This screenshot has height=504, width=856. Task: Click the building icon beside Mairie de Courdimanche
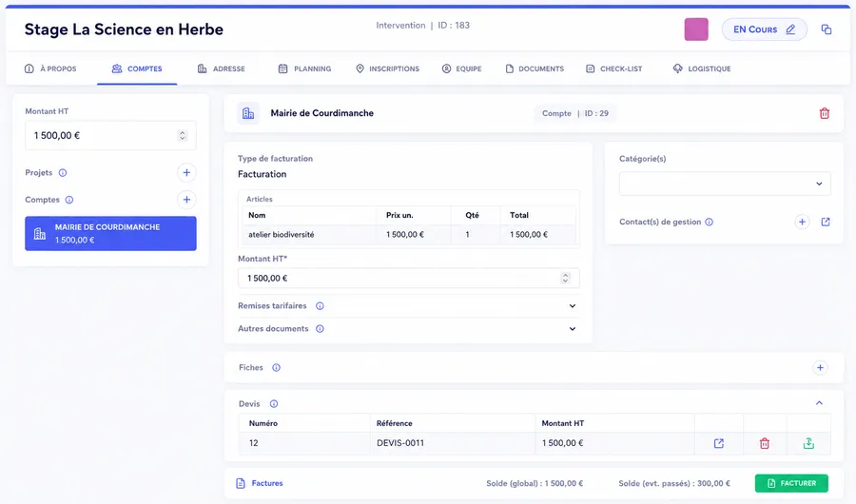[248, 113]
